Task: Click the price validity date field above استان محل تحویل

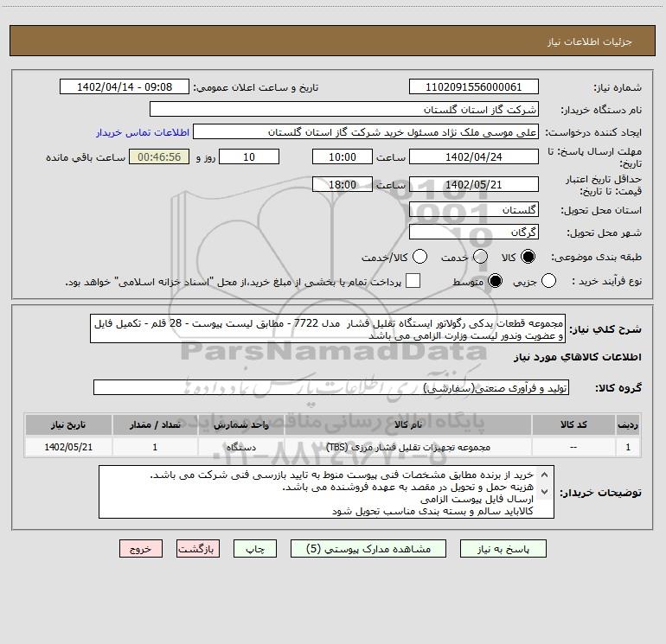Action: point(474,184)
